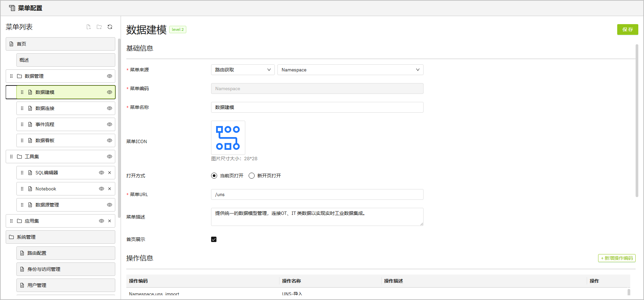Open 路由配置 under 系统管理
Screen dimensions: 644x300
pos(37,253)
